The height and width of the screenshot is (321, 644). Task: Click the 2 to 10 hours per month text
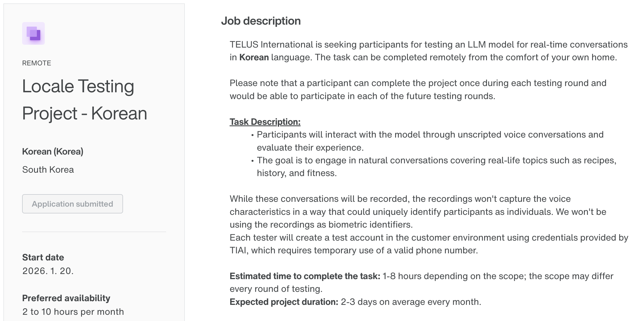click(73, 312)
